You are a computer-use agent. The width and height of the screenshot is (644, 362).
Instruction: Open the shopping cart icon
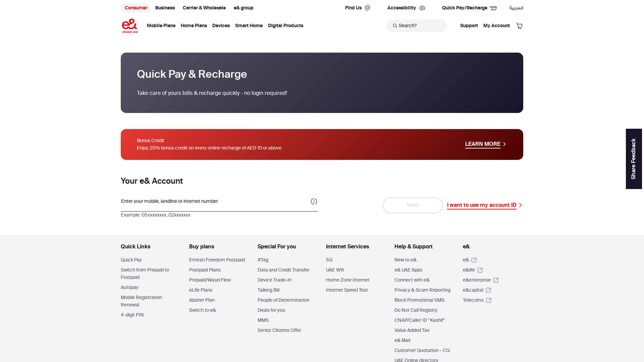519,26
